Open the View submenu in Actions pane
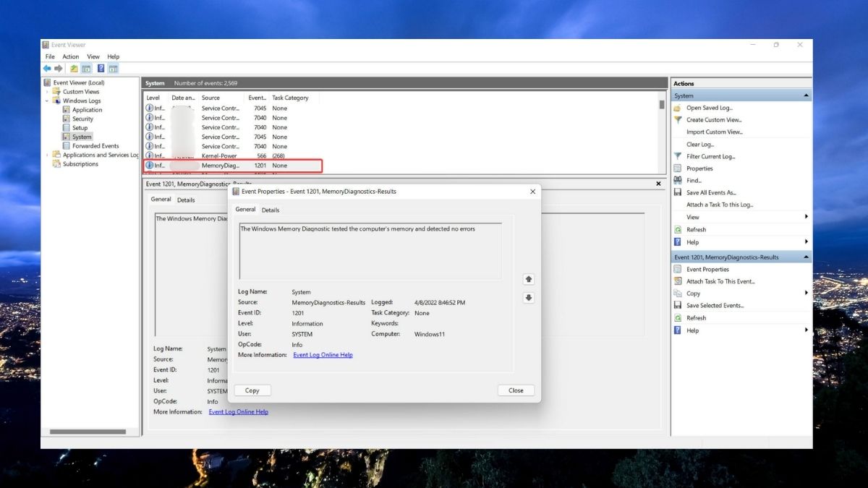The width and height of the screenshot is (868, 488). [x=741, y=217]
